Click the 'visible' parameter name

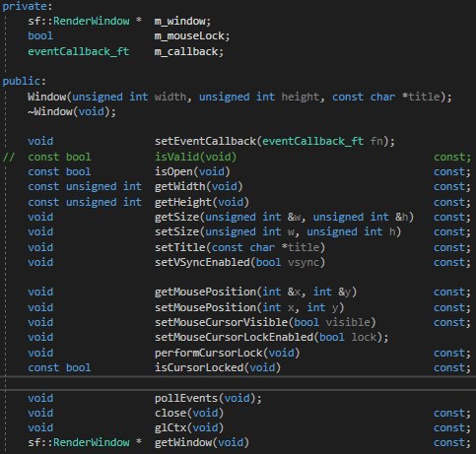coord(348,322)
